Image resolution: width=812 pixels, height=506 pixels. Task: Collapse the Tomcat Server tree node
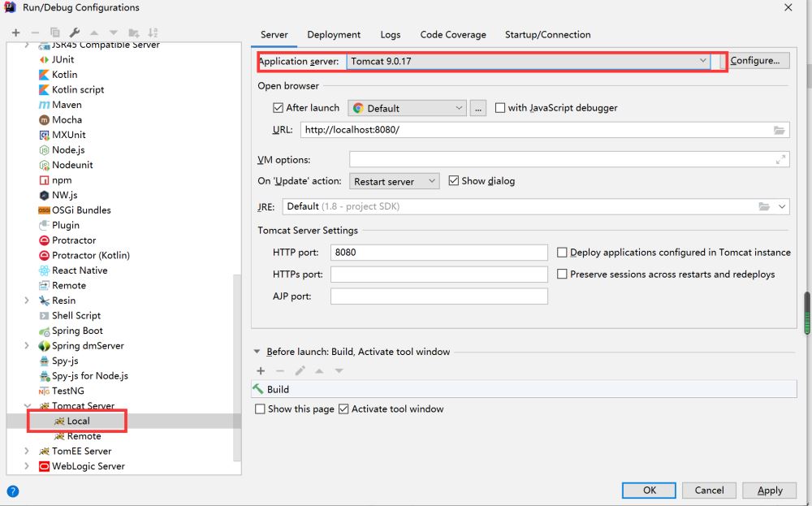pyautogui.click(x=28, y=406)
